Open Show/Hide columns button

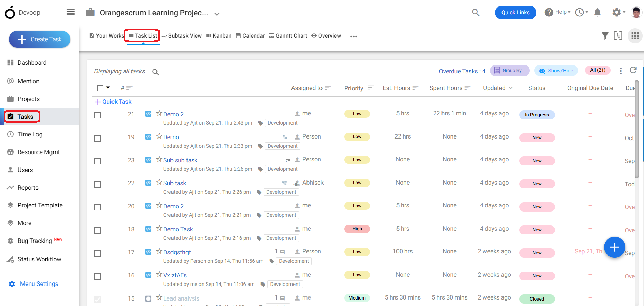(x=556, y=71)
